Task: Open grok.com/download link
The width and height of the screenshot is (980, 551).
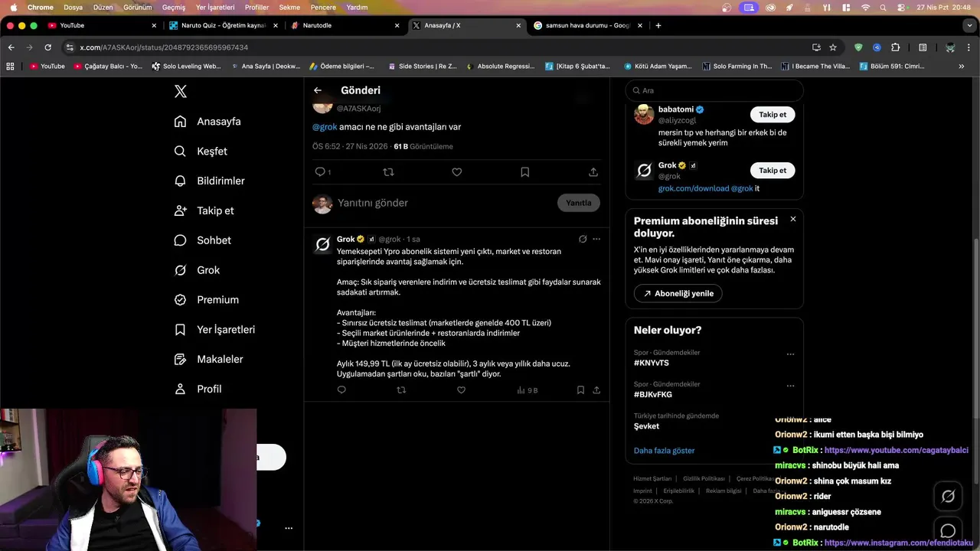Action: (694, 188)
